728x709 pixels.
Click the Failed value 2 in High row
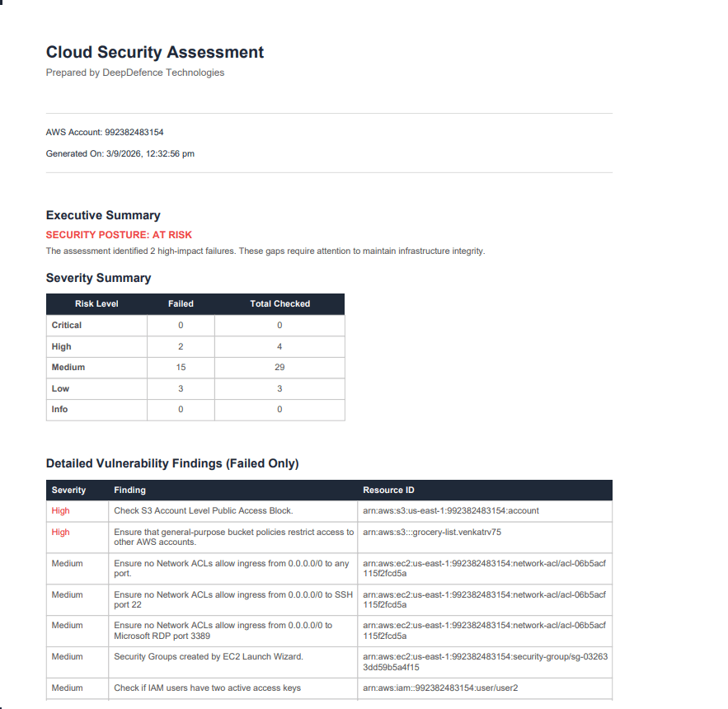point(181,347)
